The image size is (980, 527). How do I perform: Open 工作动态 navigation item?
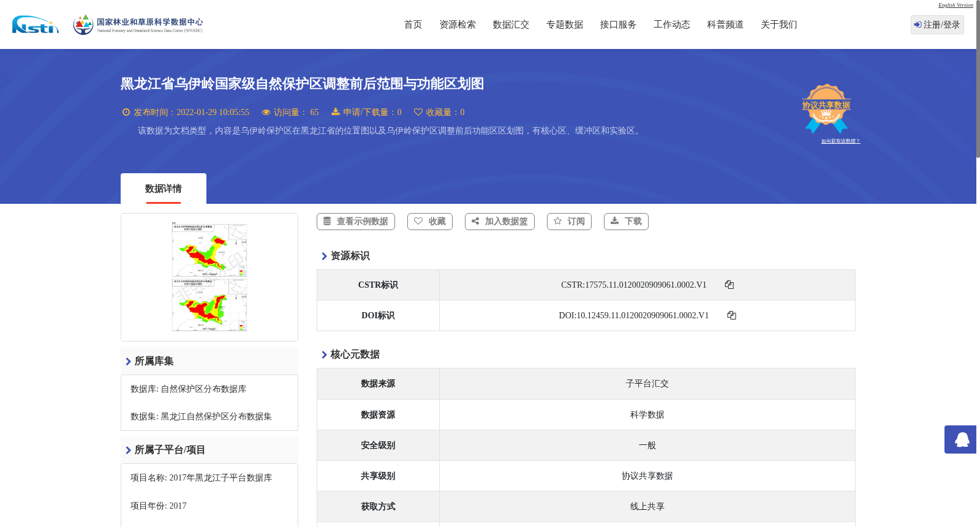[x=672, y=24]
